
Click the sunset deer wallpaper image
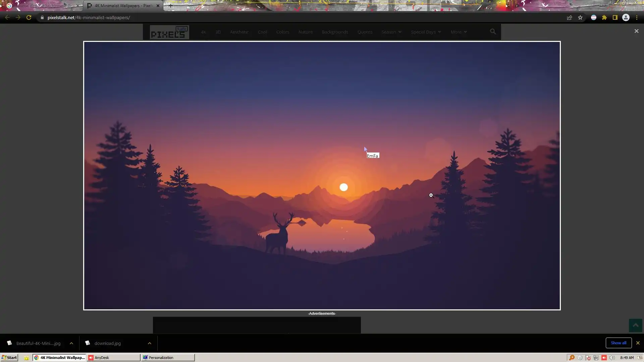coord(322,175)
